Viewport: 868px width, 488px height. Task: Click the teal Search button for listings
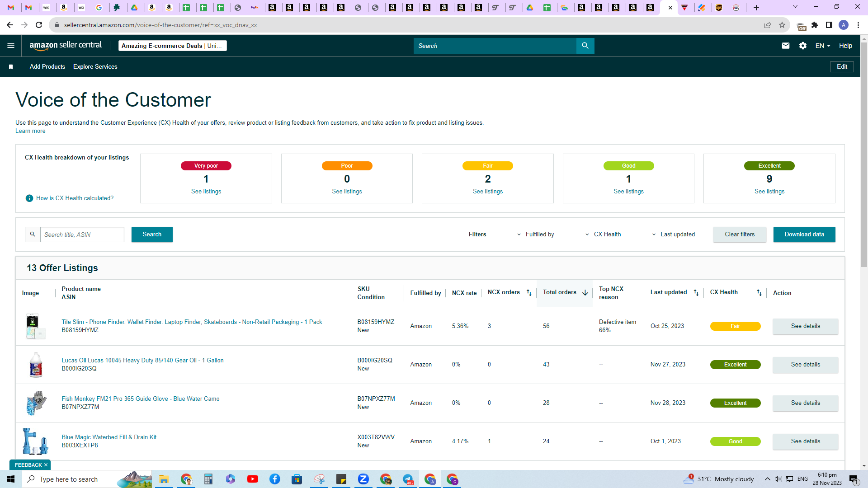[x=152, y=235]
